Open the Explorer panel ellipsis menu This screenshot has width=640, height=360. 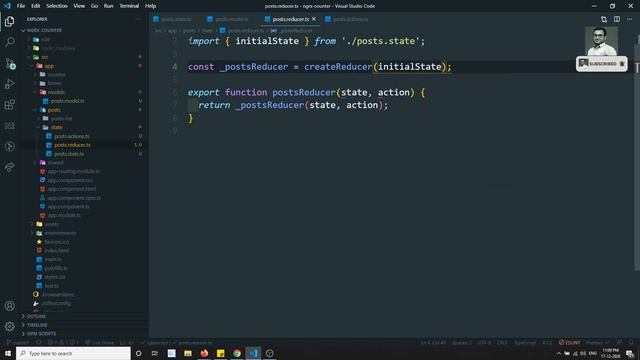138,19
